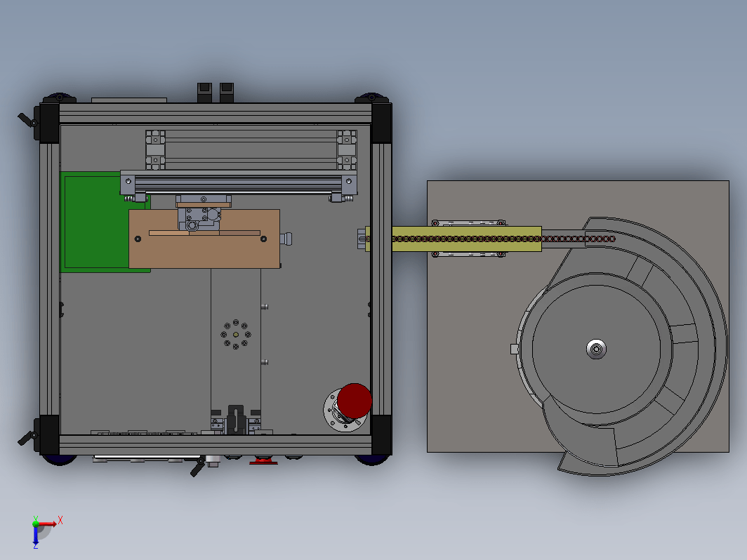The width and height of the screenshot is (747, 560).
Task: Select the bottom horizontal aluminum frame extrusion
Action: click(x=216, y=445)
